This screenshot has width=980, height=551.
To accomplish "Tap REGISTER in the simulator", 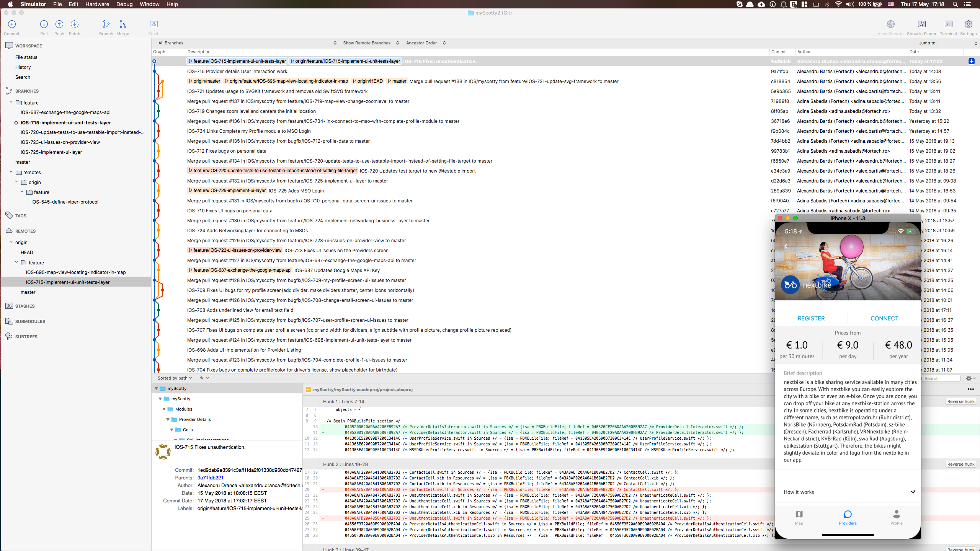I will pyautogui.click(x=811, y=318).
